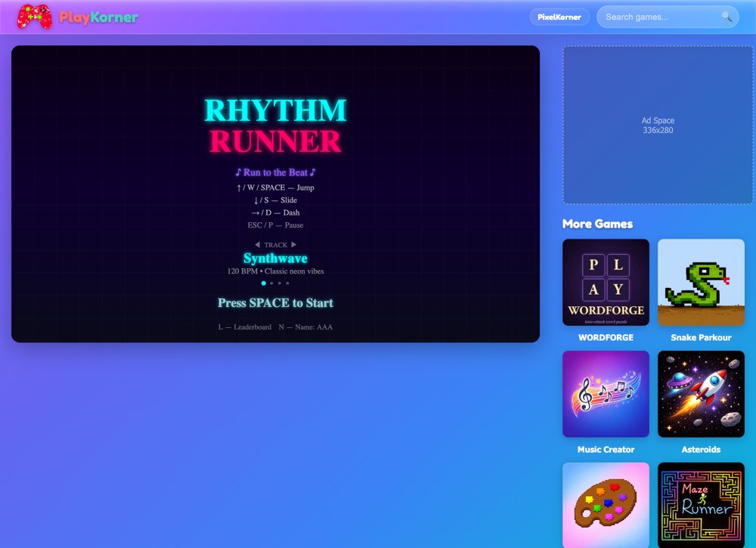
Task: Click the Synthwave track name
Action: tap(275, 259)
